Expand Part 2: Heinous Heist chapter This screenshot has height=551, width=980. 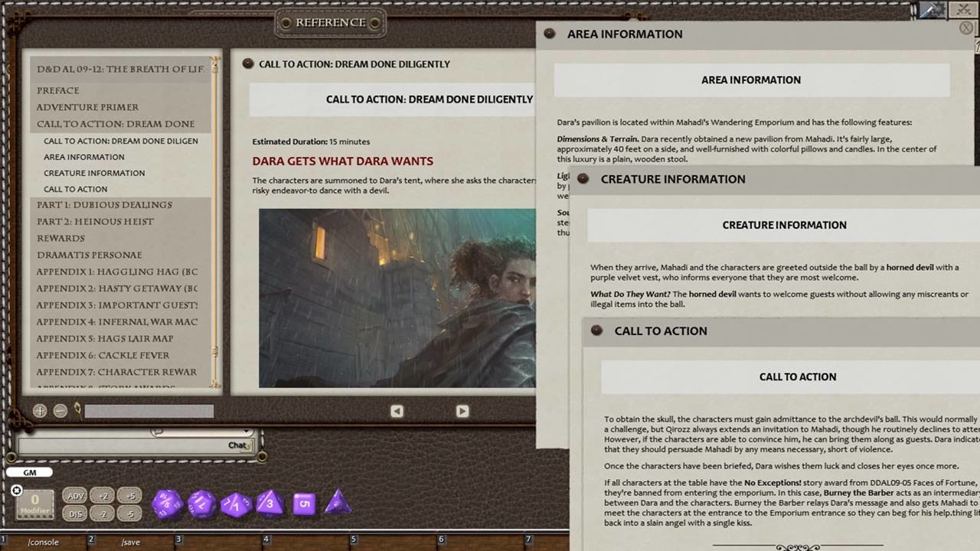pyautogui.click(x=95, y=222)
